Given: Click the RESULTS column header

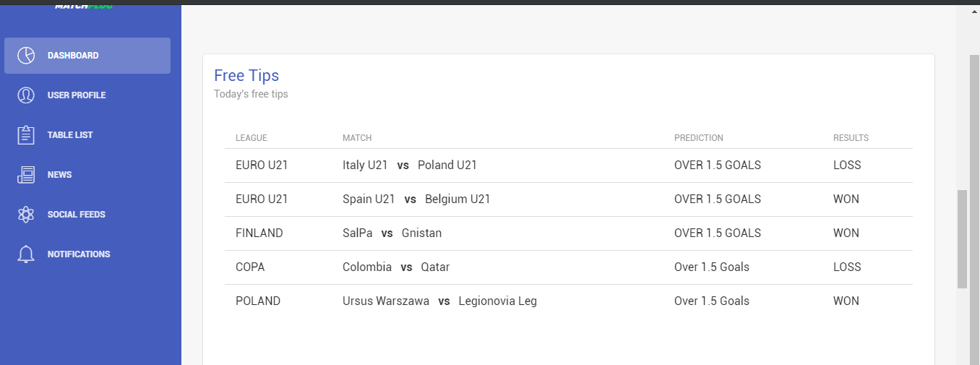Looking at the screenshot, I should (x=851, y=138).
